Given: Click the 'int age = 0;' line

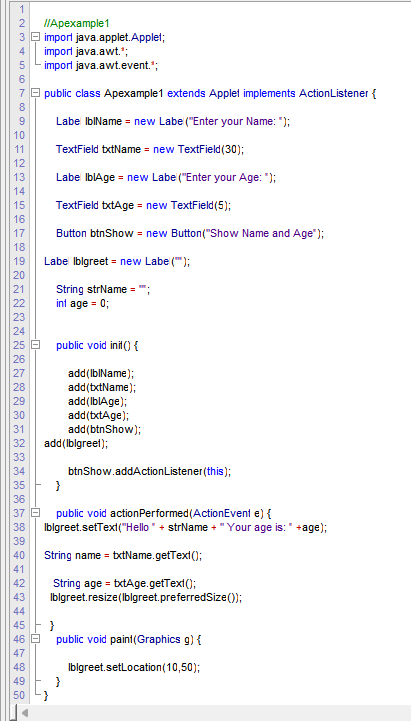Looking at the screenshot, I should click(83, 303).
